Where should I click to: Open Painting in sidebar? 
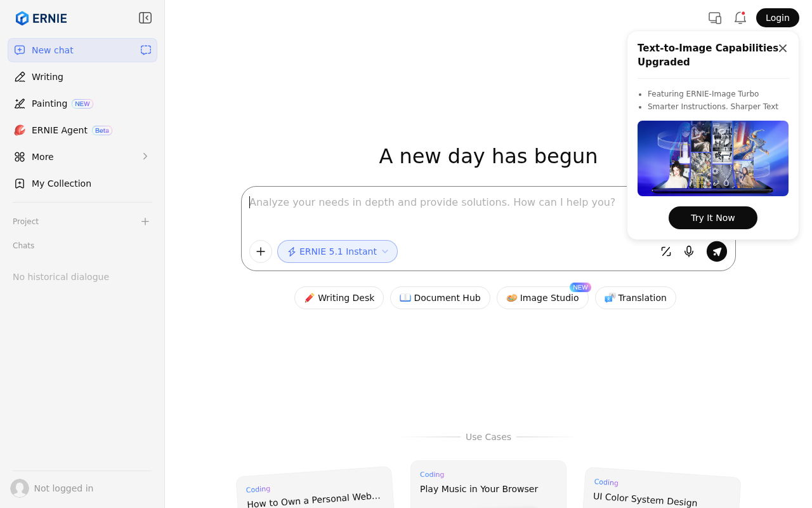(x=82, y=104)
